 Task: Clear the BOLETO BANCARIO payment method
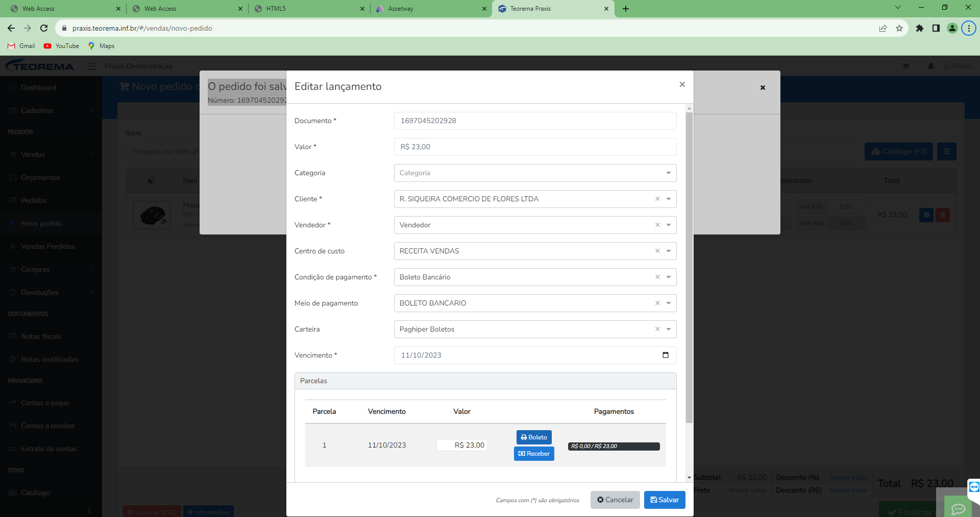coord(657,303)
